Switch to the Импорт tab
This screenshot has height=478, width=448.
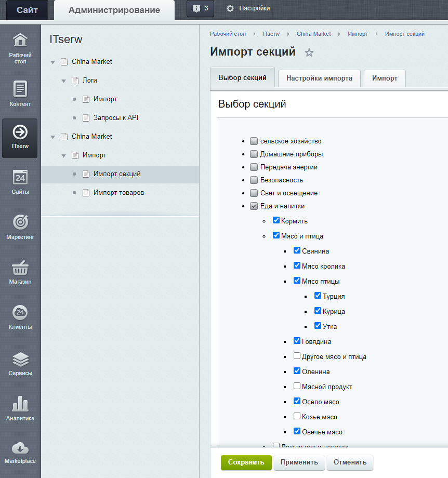[385, 78]
